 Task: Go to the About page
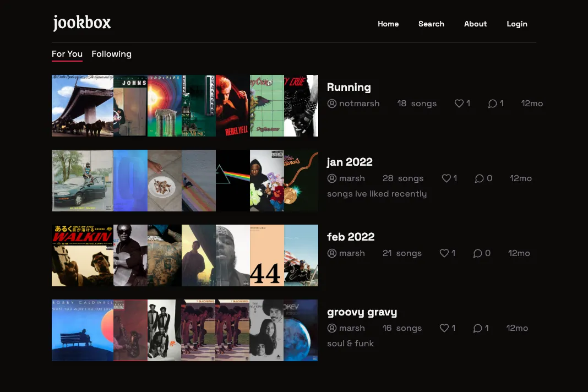[x=475, y=24]
